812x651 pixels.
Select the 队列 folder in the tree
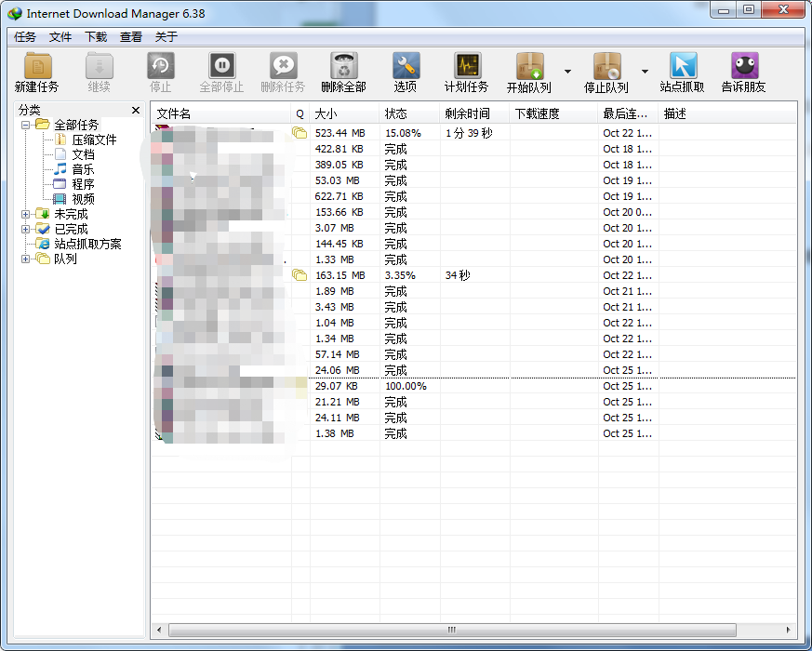[x=65, y=259]
